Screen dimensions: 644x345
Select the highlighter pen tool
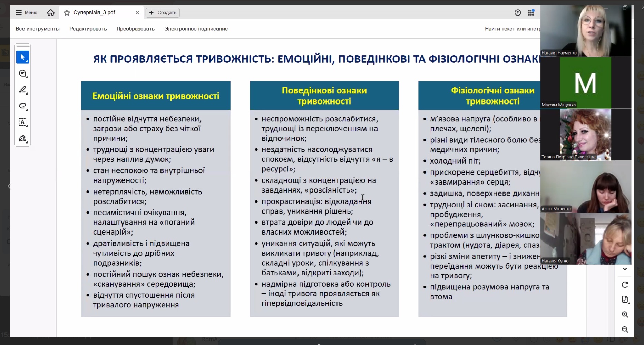click(23, 90)
